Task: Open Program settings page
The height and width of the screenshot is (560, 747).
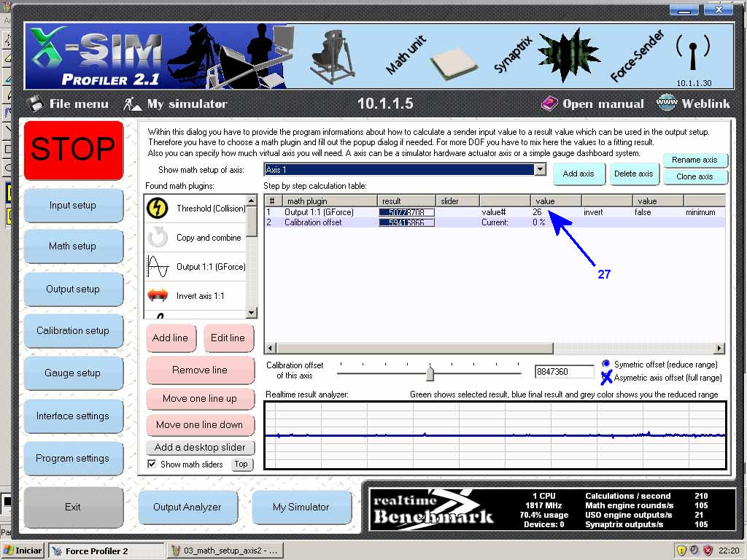Action: pos(73,458)
